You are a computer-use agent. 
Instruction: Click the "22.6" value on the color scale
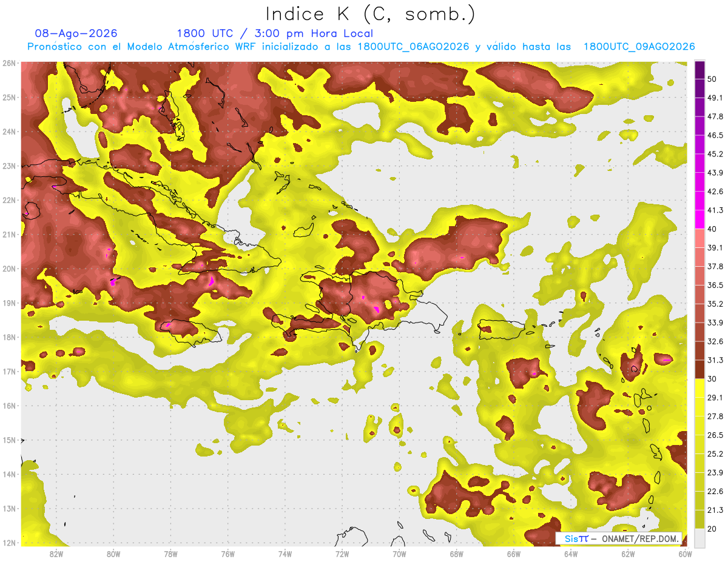(x=716, y=491)
